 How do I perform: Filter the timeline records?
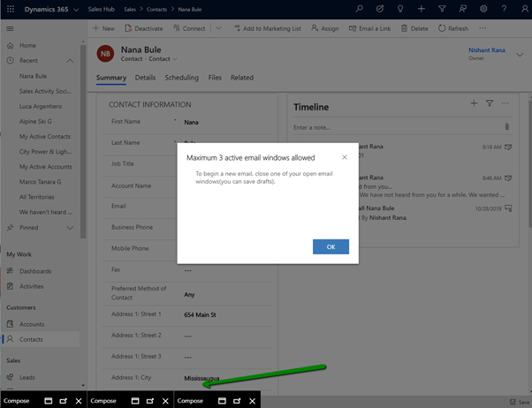pyautogui.click(x=490, y=103)
